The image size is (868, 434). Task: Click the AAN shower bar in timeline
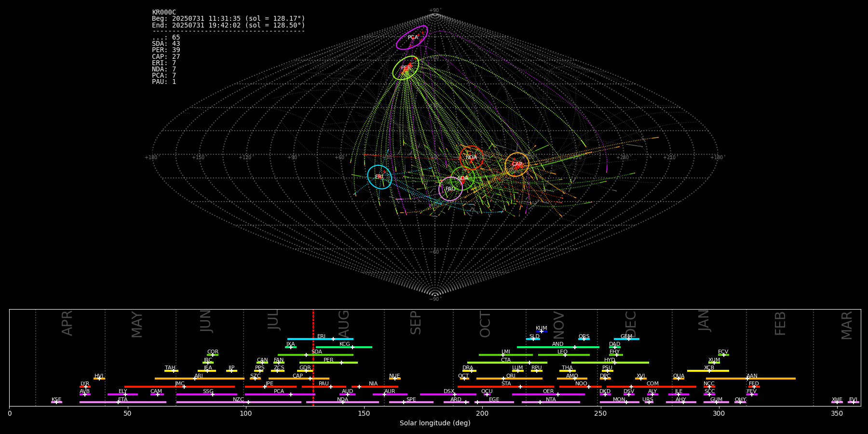coord(751,379)
